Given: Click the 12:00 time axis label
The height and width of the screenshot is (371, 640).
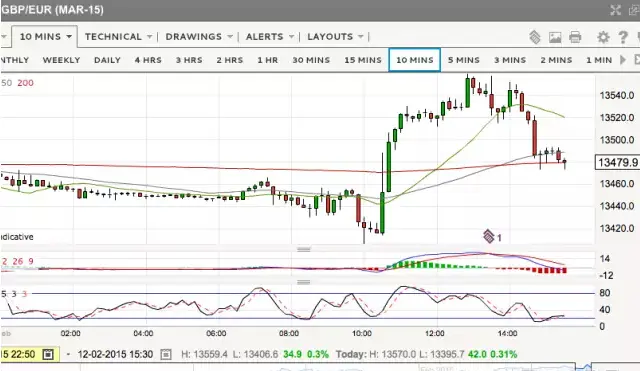Looking at the screenshot, I should pos(435,333).
